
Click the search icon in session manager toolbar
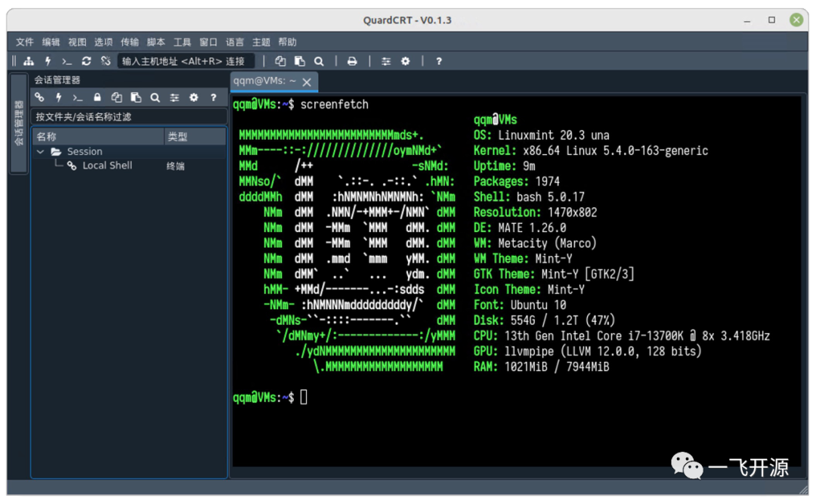(155, 97)
